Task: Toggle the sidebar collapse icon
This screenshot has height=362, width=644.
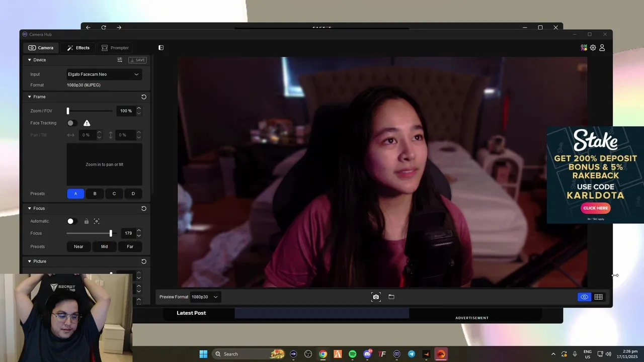Action: click(161, 48)
